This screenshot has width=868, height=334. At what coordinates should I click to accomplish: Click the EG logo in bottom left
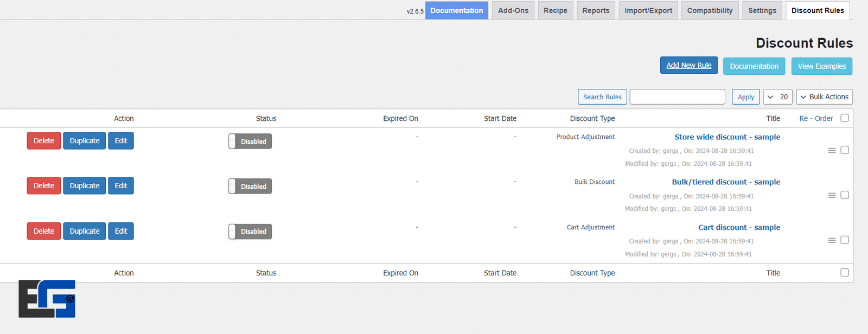point(47,299)
